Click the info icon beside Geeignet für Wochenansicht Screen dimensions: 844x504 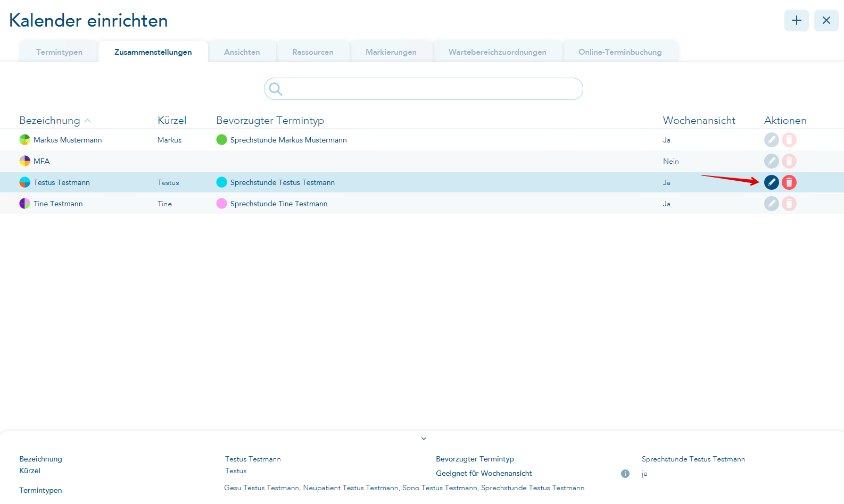pos(625,474)
